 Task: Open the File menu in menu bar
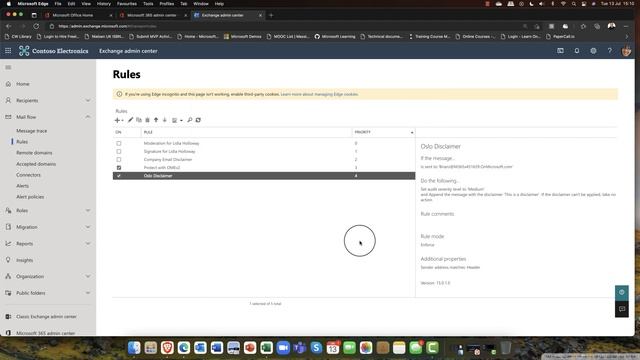pyautogui.click(x=58, y=4)
